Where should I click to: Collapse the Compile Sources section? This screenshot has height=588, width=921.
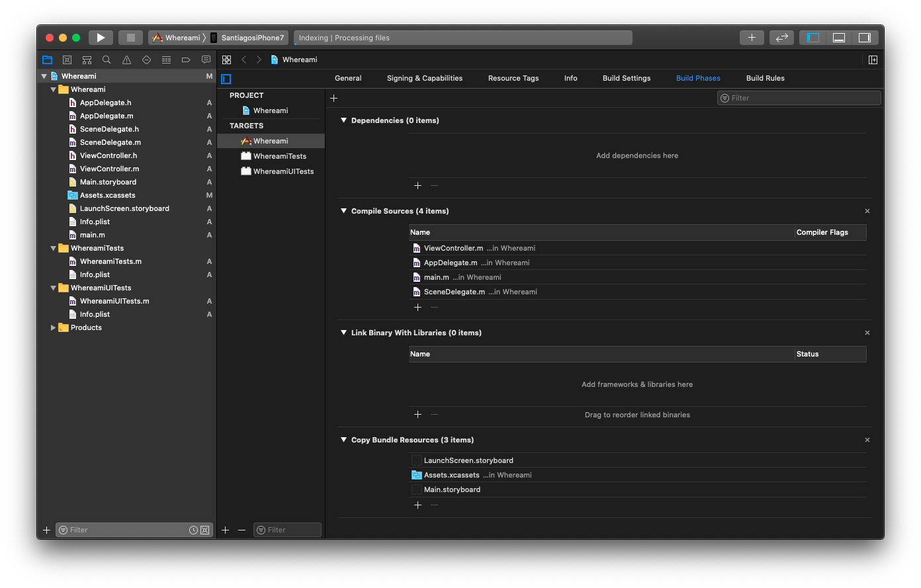[x=343, y=211]
